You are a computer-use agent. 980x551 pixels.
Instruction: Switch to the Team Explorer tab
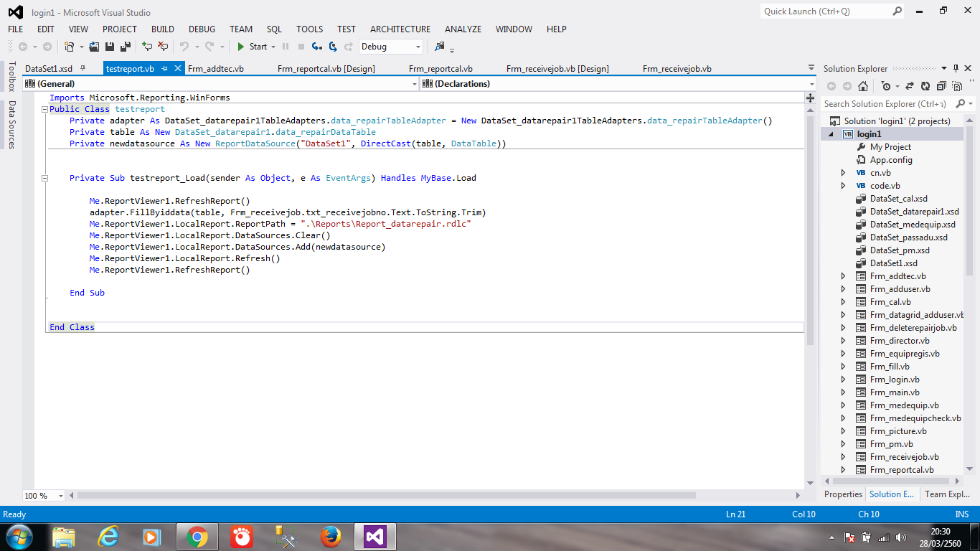click(947, 494)
